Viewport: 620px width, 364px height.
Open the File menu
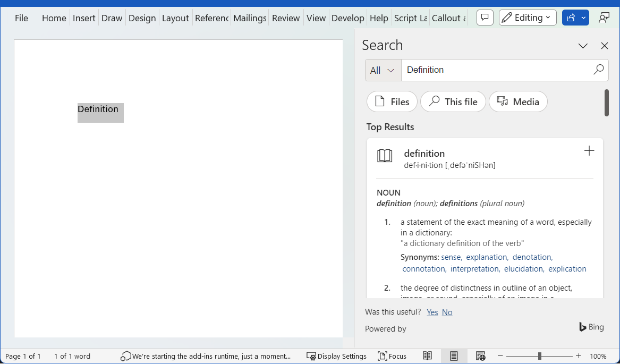(21, 18)
